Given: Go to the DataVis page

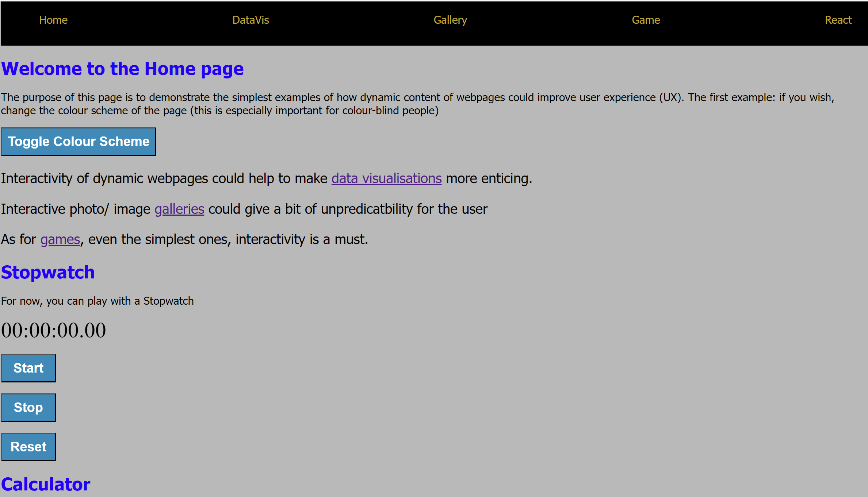Looking at the screenshot, I should tap(251, 20).
